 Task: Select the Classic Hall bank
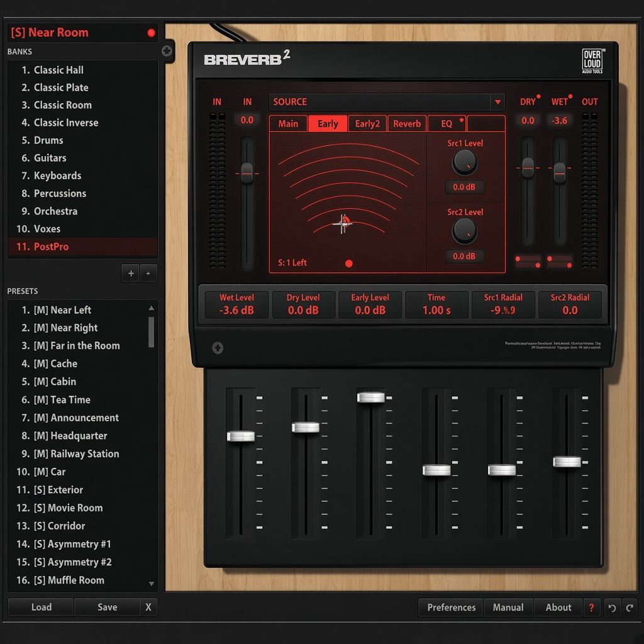click(82, 70)
